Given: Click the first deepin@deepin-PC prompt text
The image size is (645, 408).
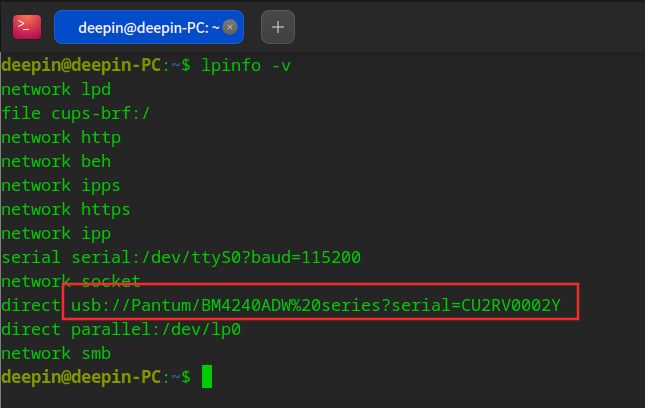Looking at the screenshot, I should (81, 65).
